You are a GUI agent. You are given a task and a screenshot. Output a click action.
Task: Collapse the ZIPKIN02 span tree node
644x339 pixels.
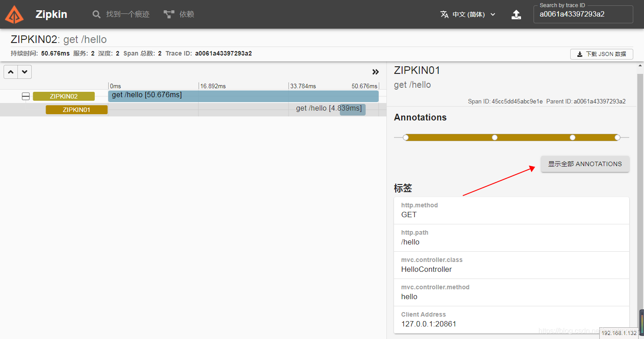pos(26,96)
